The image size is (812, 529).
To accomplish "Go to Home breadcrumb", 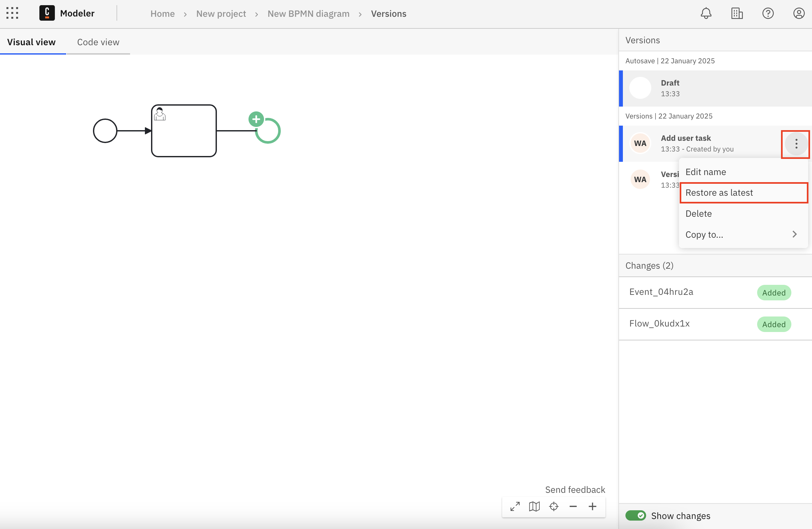I will point(162,14).
